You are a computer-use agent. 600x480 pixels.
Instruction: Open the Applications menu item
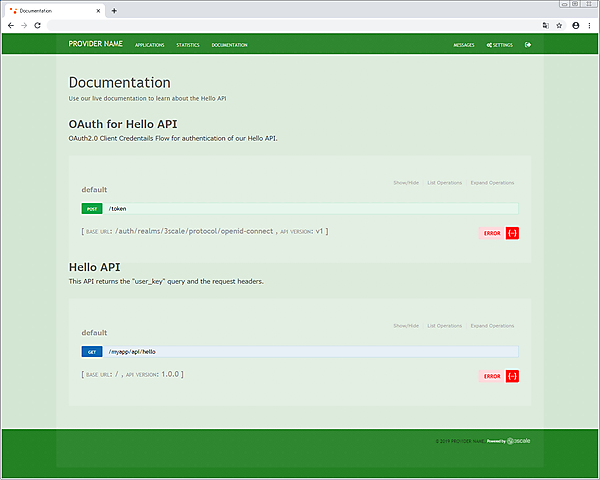[149, 45]
